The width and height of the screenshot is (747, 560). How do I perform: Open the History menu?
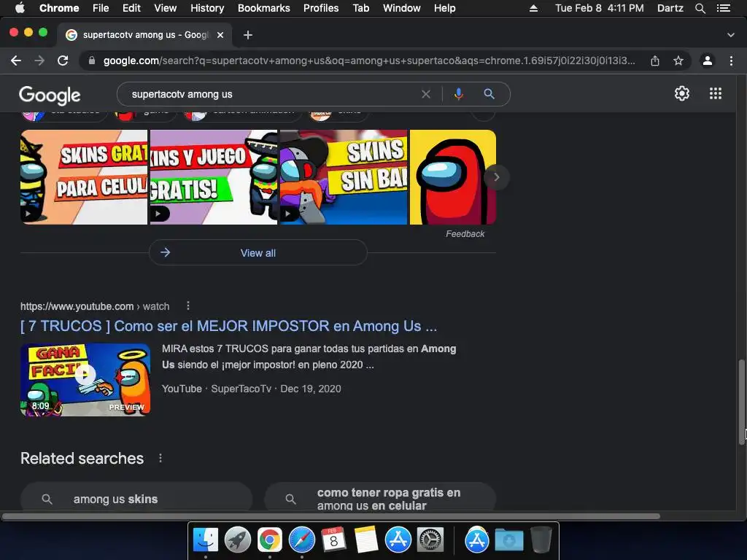coord(207,8)
